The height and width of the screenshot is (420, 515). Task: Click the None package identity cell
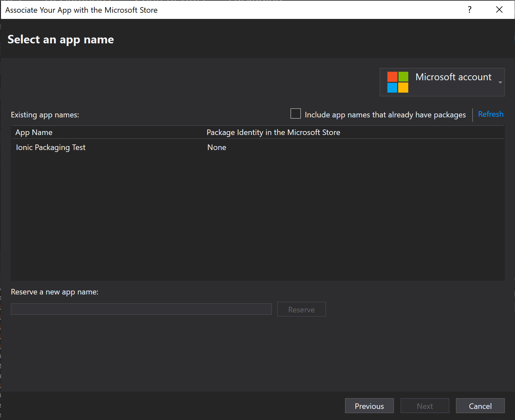217,147
